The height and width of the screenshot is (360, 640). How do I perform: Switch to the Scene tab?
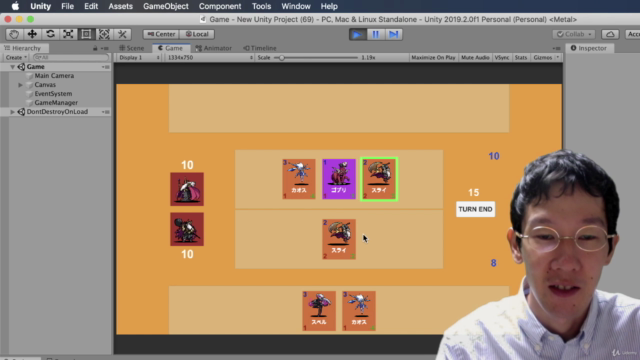pyautogui.click(x=132, y=48)
